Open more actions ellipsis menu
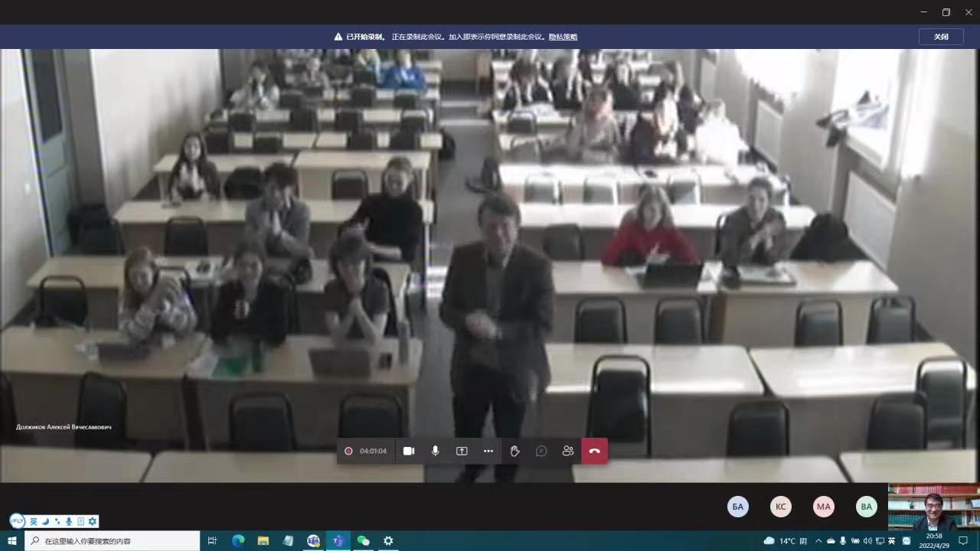The width and height of the screenshot is (980, 551). click(x=488, y=452)
